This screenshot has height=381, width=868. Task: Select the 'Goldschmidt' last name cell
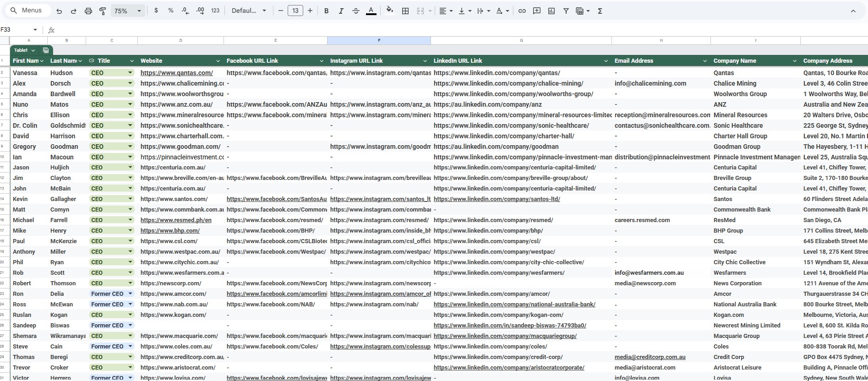(66, 125)
